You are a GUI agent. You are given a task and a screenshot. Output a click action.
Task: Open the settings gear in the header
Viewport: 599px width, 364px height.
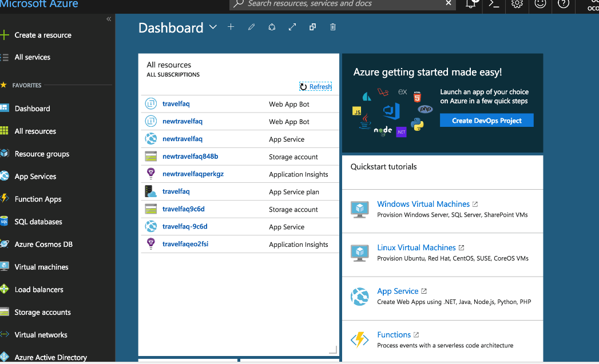517,4
